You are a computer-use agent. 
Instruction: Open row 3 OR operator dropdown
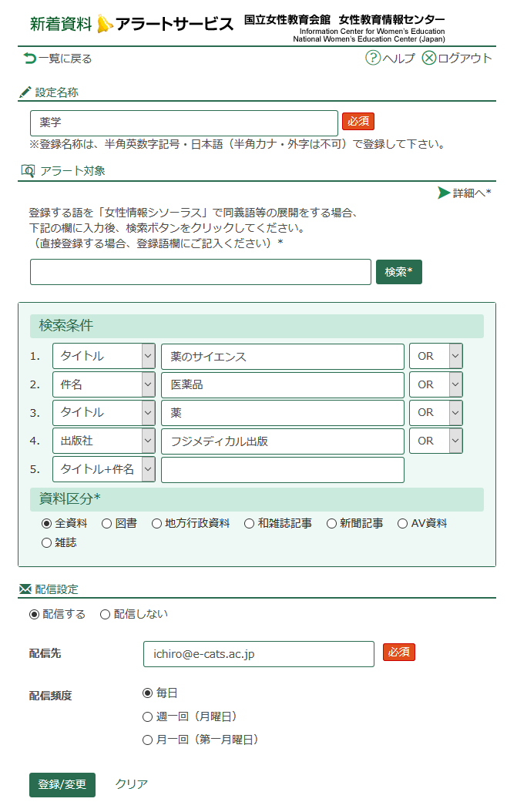[435, 413]
